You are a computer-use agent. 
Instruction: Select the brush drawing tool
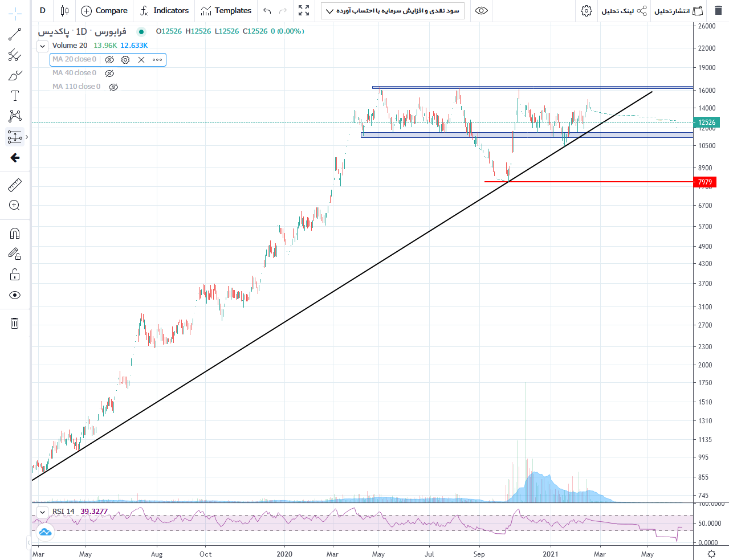(x=15, y=75)
